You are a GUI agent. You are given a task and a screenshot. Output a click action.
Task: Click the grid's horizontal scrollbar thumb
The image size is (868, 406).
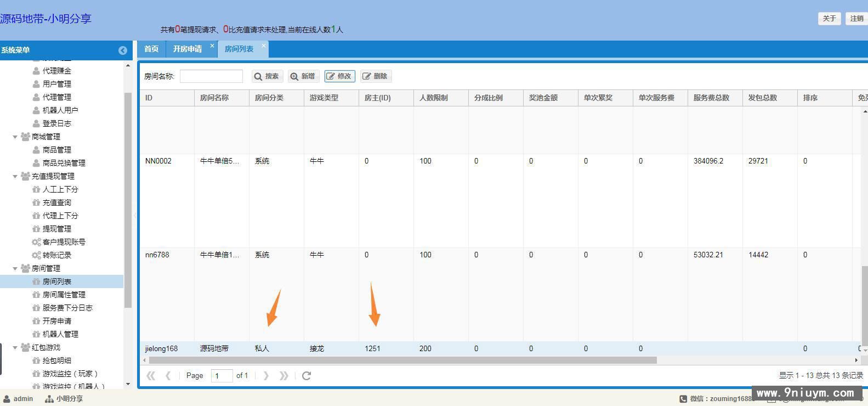coord(403,360)
